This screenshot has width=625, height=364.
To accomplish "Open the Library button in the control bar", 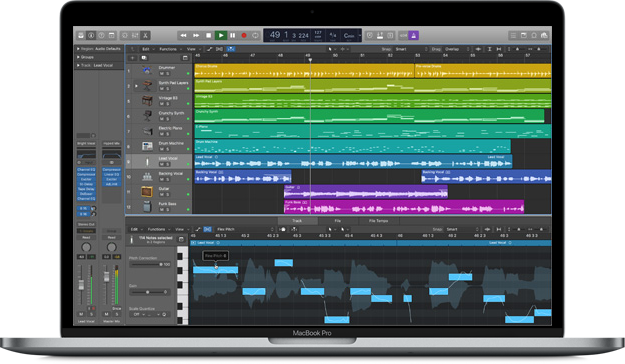I will click(x=81, y=35).
